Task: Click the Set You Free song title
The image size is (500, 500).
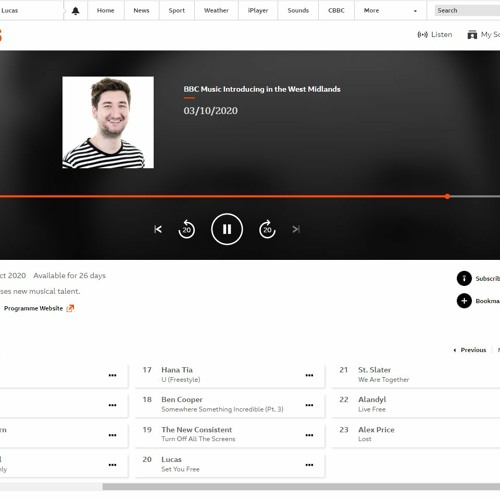Action: 180,469
